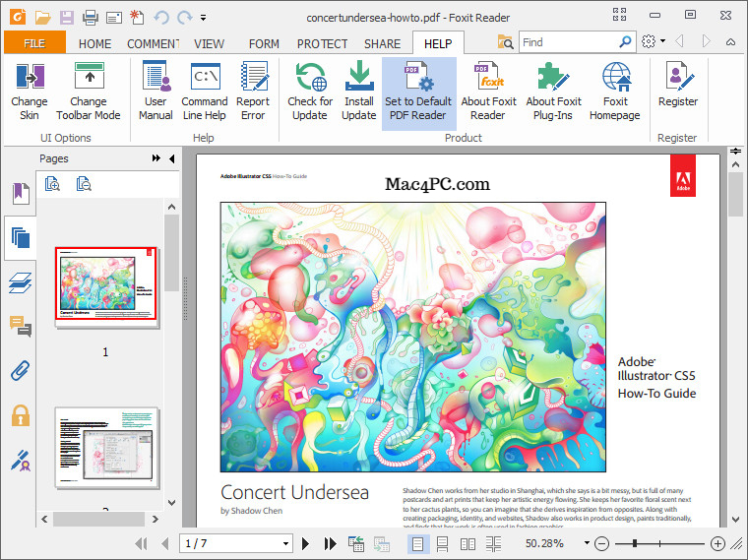The width and height of the screenshot is (748, 560).
Task: Visit Foxit Homepage
Action: (615, 93)
